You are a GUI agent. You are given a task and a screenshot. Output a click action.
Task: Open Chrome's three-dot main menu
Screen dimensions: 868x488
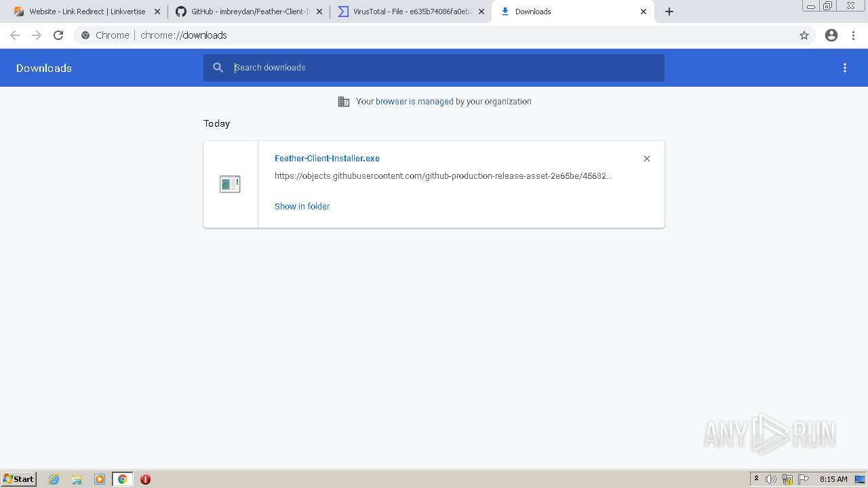854,35
